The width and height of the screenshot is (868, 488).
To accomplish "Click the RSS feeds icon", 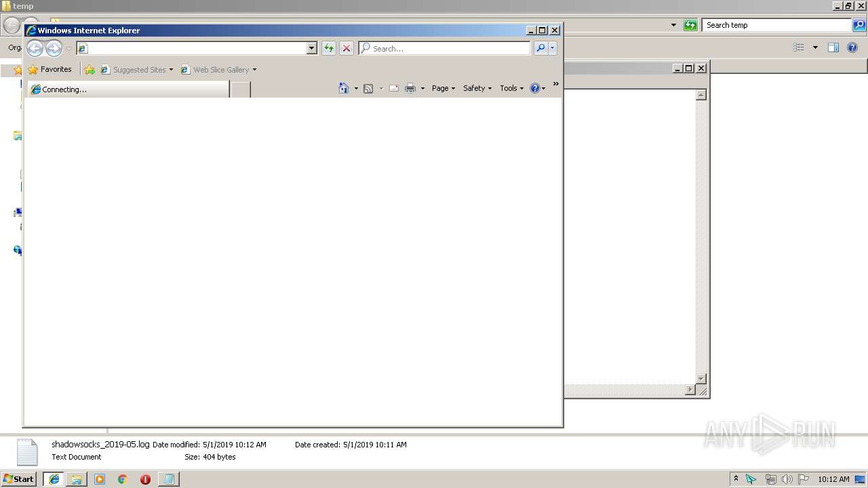I will (x=368, y=88).
